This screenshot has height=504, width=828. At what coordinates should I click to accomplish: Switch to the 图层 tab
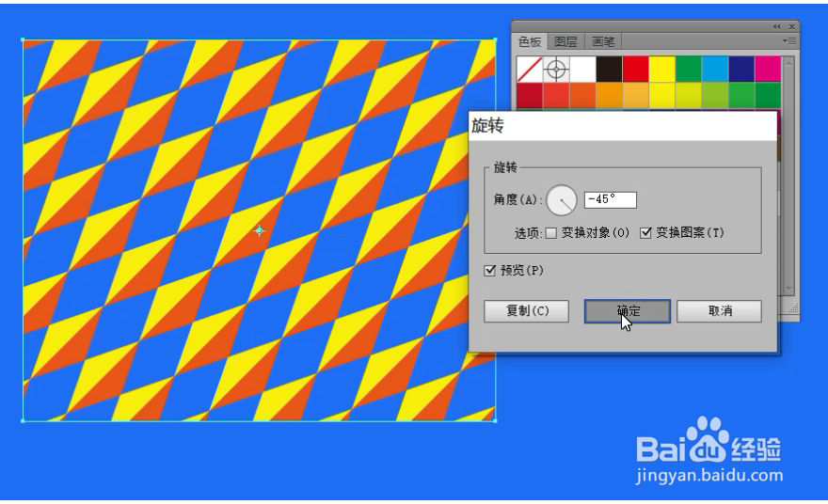tap(565, 41)
